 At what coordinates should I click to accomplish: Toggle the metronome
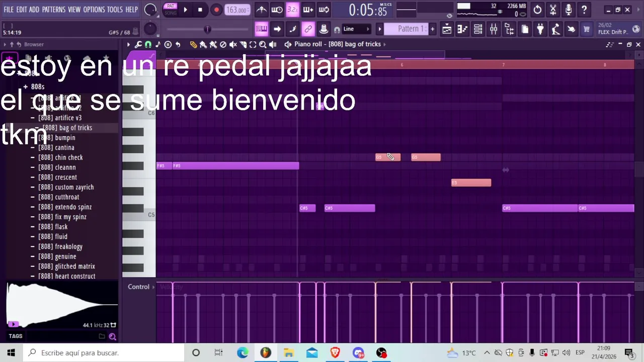click(x=261, y=10)
